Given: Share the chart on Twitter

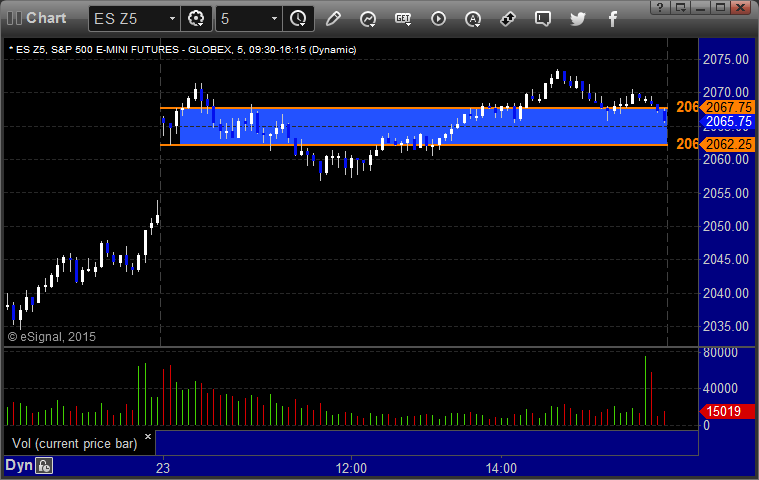Looking at the screenshot, I should coord(577,19).
